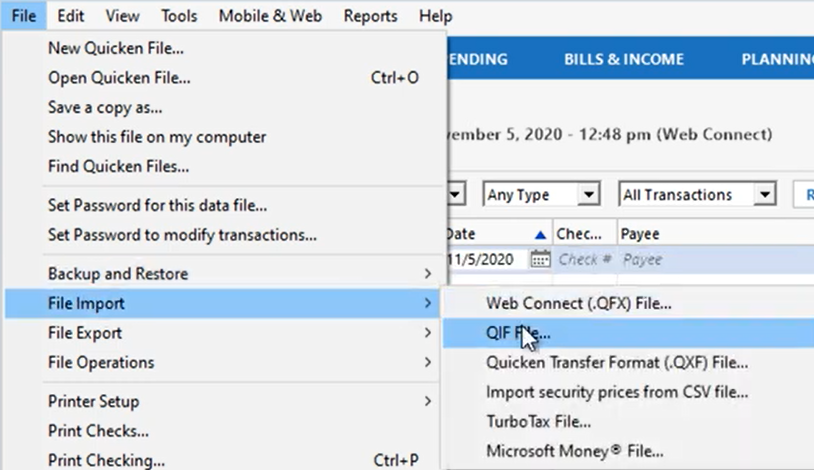
Task: Open the Any Type dropdown
Action: pos(541,195)
